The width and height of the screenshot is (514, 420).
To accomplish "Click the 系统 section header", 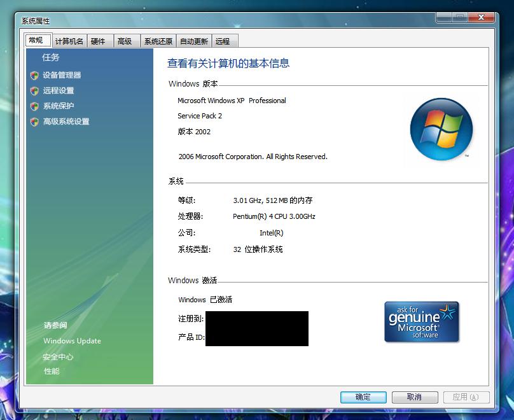I will click(176, 181).
